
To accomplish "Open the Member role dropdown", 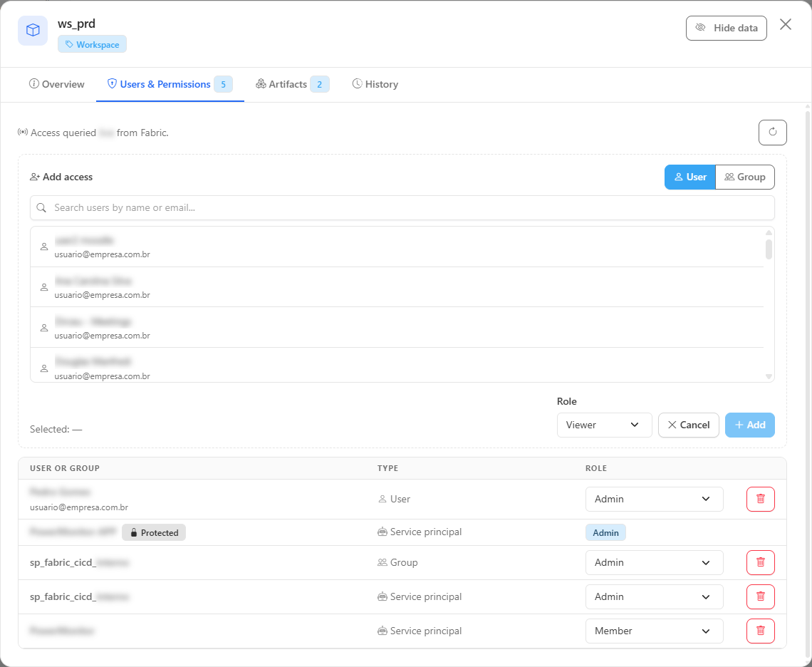I will pos(654,631).
